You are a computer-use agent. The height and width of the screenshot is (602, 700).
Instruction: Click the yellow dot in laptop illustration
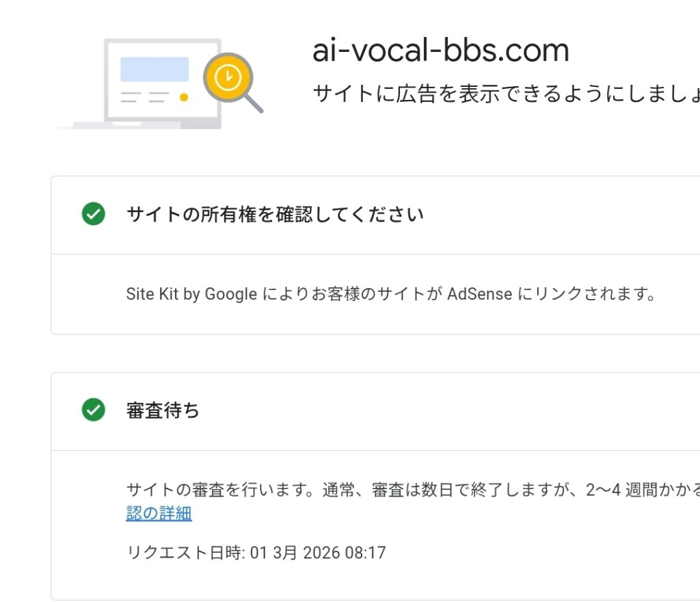tap(183, 97)
